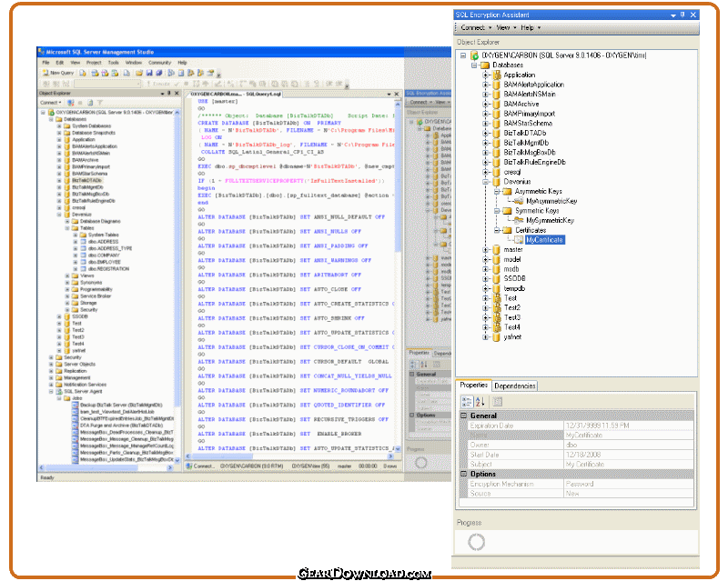The width and height of the screenshot is (728, 581).
Task: Click the Progress spinner circle
Action: (x=476, y=542)
